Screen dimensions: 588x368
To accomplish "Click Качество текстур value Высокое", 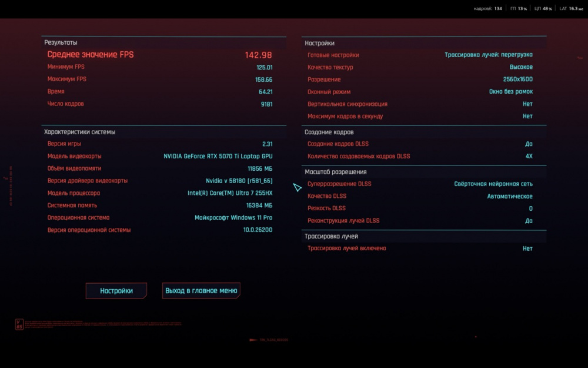I will pos(521,67).
